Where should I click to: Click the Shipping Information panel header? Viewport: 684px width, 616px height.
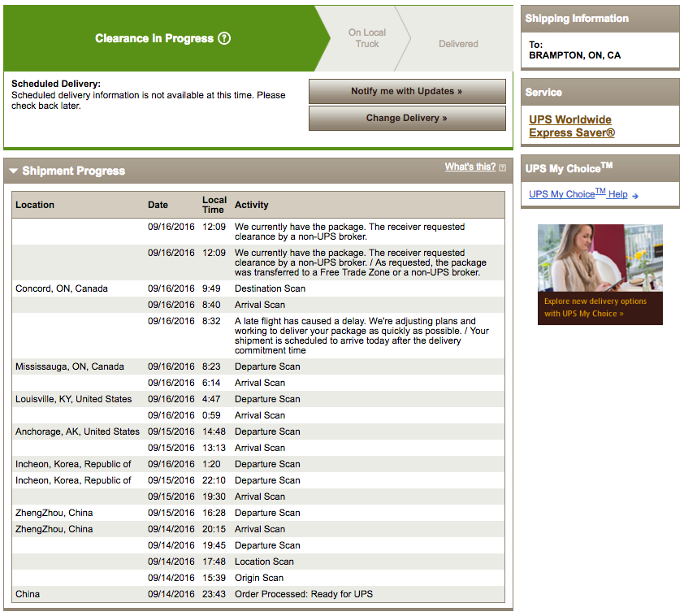(x=600, y=19)
